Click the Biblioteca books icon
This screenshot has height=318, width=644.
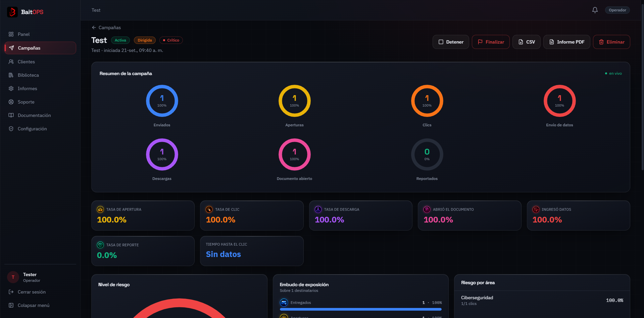pos(11,75)
